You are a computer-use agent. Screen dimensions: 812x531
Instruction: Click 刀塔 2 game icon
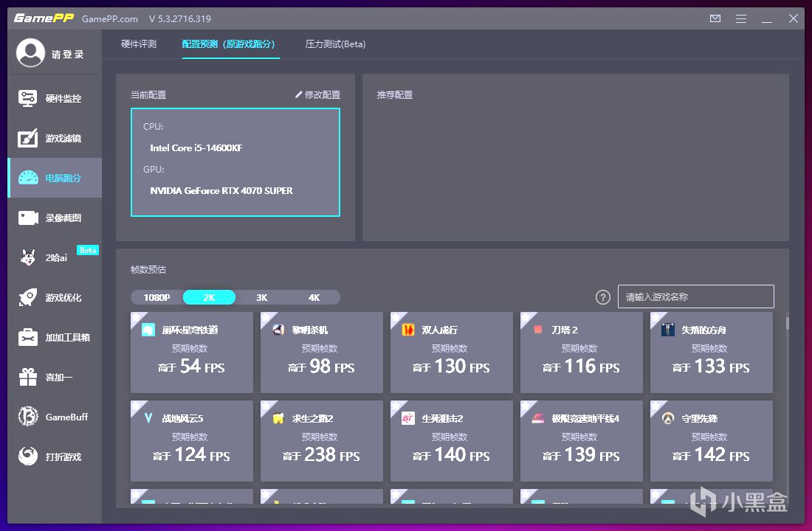coord(538,330)
